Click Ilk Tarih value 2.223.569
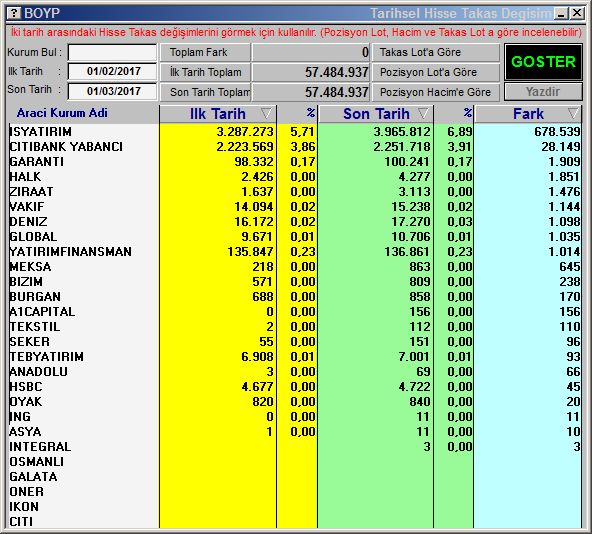The width and height of the screenshot is (592, 534). [x=245, y=147]
